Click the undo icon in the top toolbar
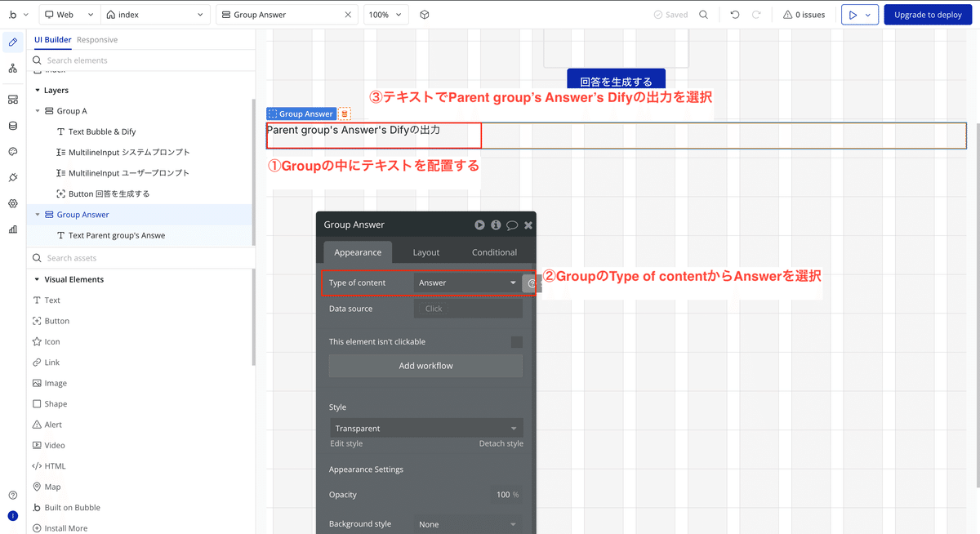Viewport: 980px width, 534px height. coord(734,14)
